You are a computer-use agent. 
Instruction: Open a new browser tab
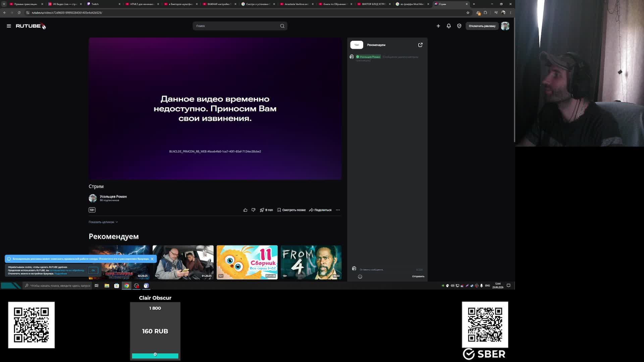pyautogui.click(x=474, y=4)
